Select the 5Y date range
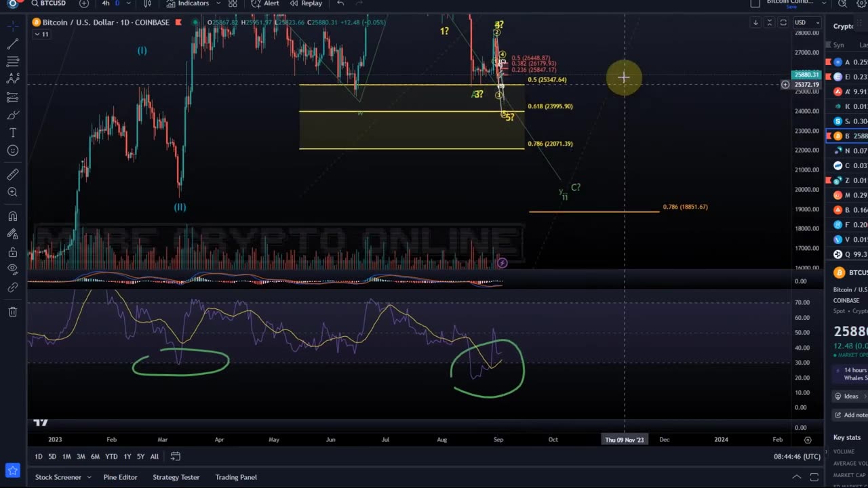The height and width of the screenshot is (488, 868). 140,457
